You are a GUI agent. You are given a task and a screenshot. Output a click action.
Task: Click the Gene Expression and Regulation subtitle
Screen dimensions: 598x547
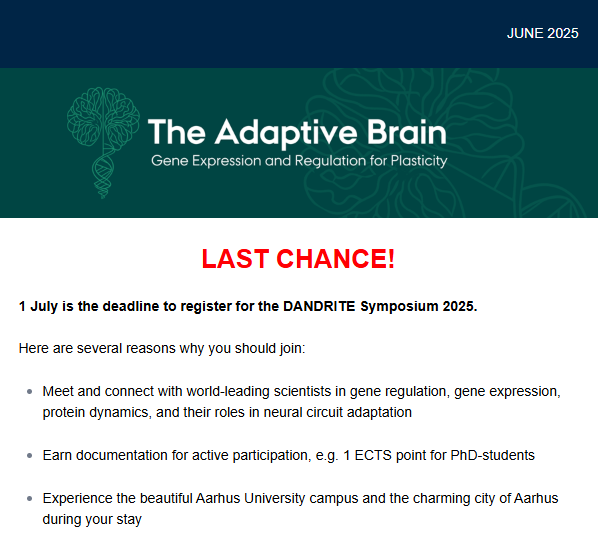point(299,161)
